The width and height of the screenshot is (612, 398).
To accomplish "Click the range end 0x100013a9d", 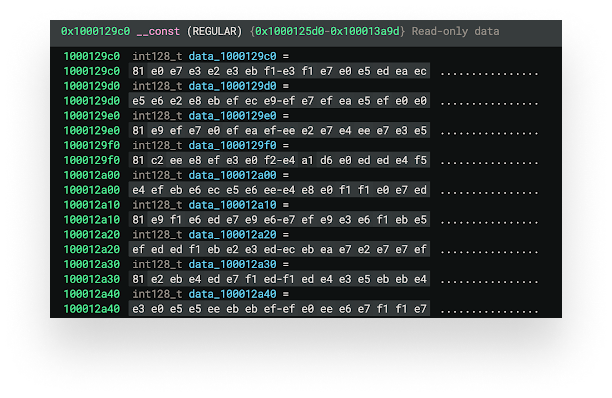I will (365, 31).
